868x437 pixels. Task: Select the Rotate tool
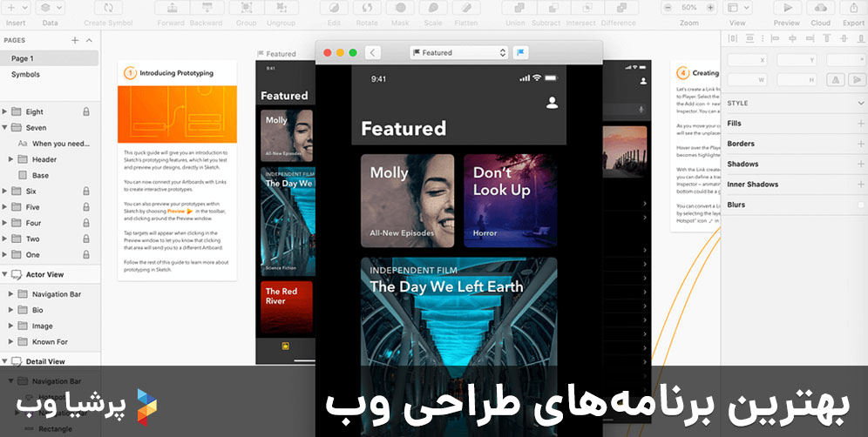(367, 8)
